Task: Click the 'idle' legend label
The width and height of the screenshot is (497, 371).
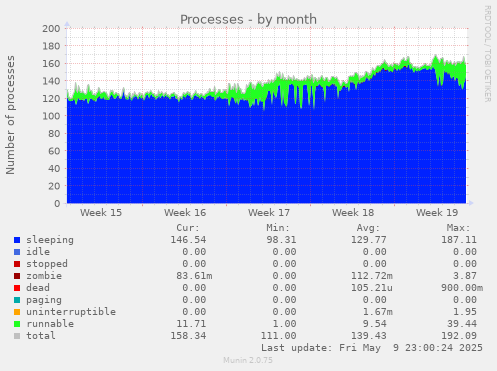Action: tap(38, 252)
